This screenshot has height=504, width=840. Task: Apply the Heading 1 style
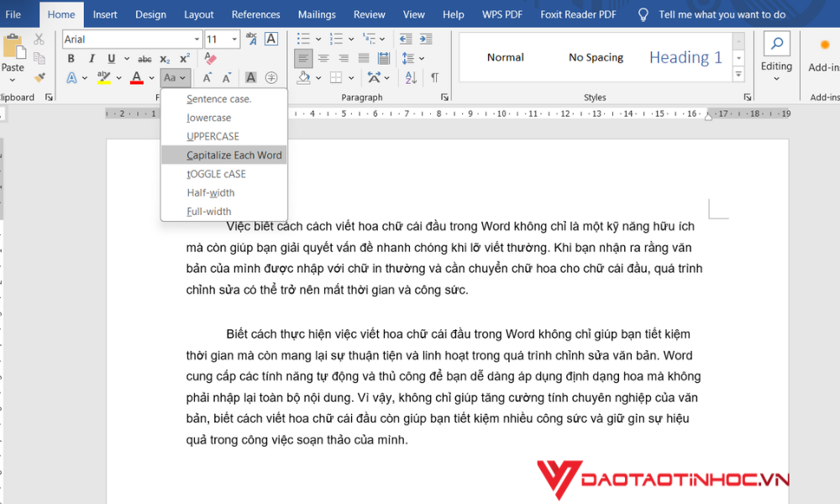point(685,57)
